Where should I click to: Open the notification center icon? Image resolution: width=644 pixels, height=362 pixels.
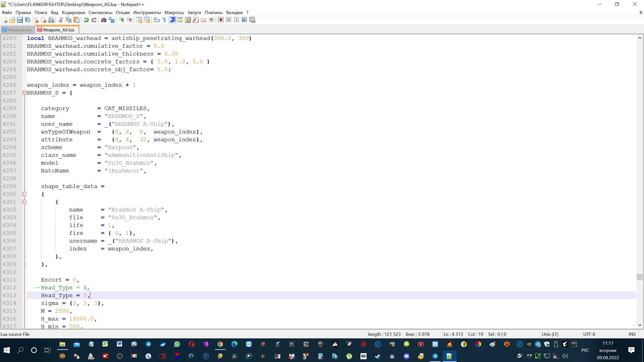tap(631, 350)
